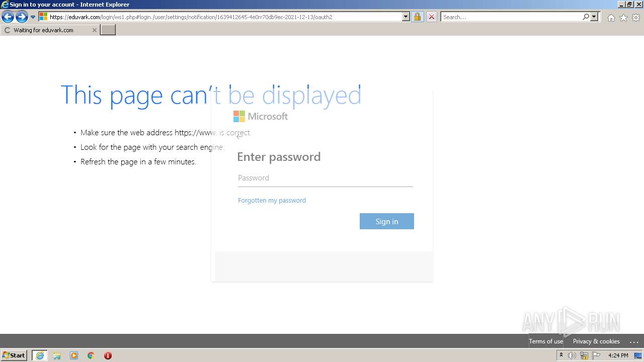Click the Internet Explorer taskbar icon

(x=40, y=355)
